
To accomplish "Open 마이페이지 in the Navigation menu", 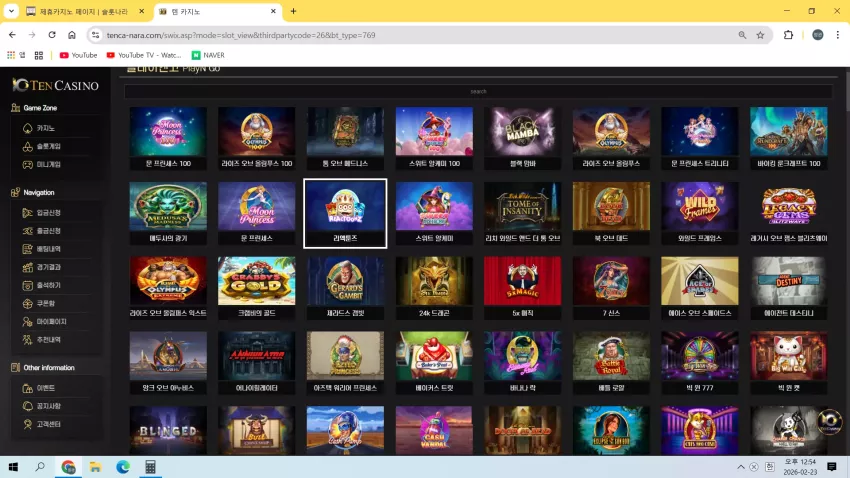I will pos(51,321).
